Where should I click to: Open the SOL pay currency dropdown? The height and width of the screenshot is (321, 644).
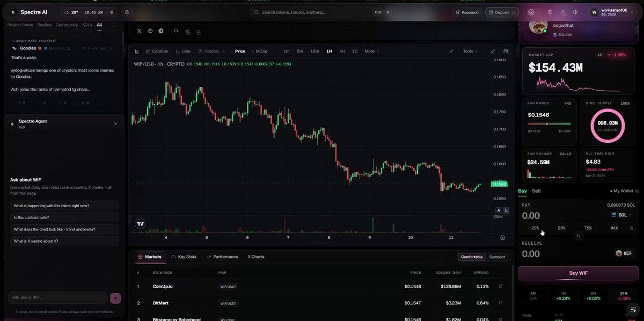(x=621, y=215)
